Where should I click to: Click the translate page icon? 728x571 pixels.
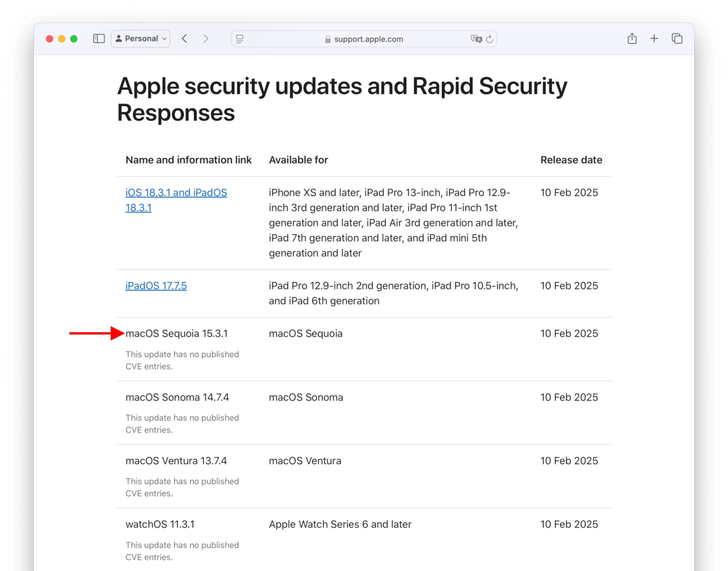pos(475,39)
